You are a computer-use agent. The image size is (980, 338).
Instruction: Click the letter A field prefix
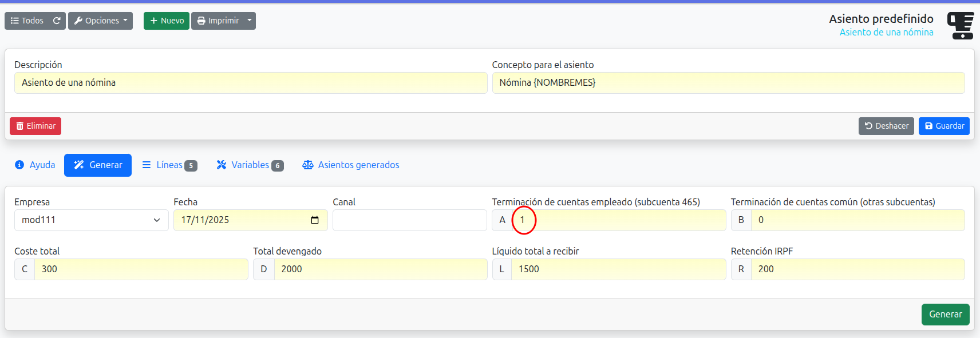pos(502,220)
